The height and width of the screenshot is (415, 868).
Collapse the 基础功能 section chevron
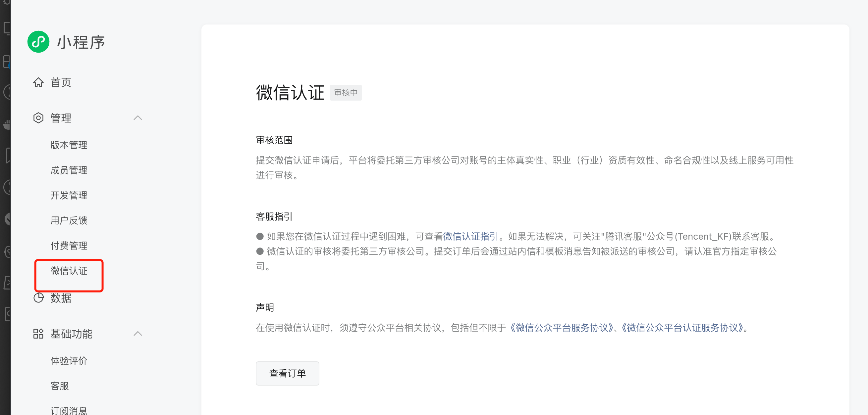pyautogui.click(x=138, y=334)
